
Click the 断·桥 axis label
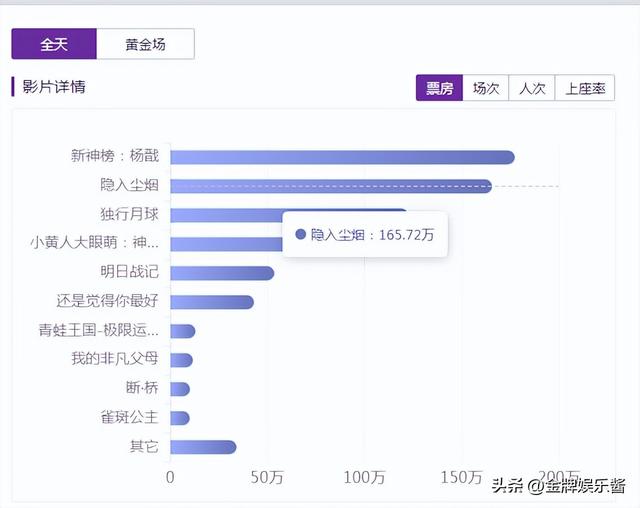pyautogui.click(x=142, y=387)
